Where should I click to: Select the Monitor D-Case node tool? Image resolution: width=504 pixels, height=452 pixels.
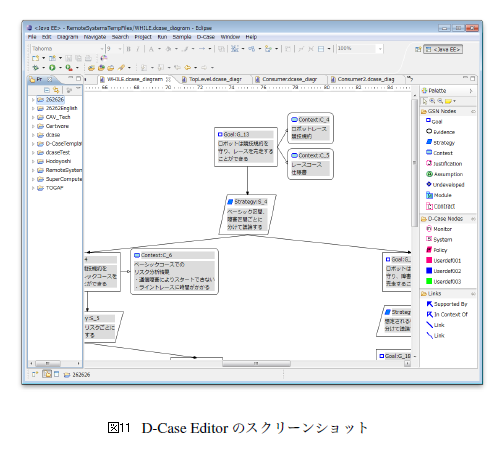click(439, 229)
